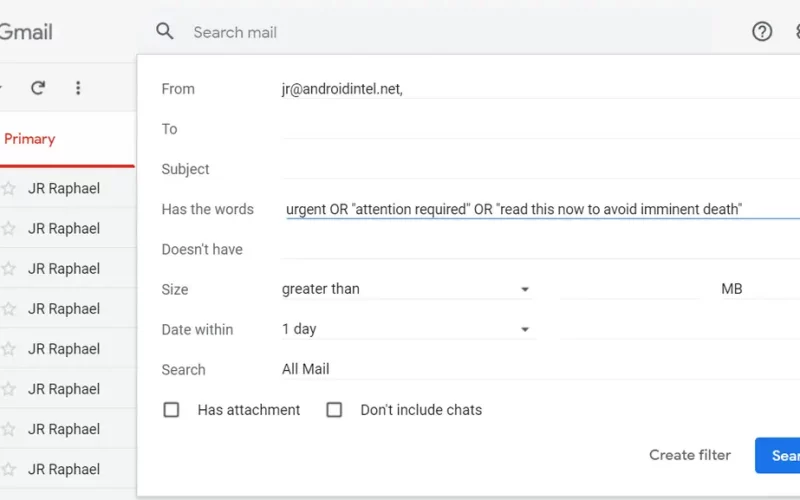Viewport: 800px width, 500px height.
Task: Click the blue Search button
Action: [x=778, y=455]
